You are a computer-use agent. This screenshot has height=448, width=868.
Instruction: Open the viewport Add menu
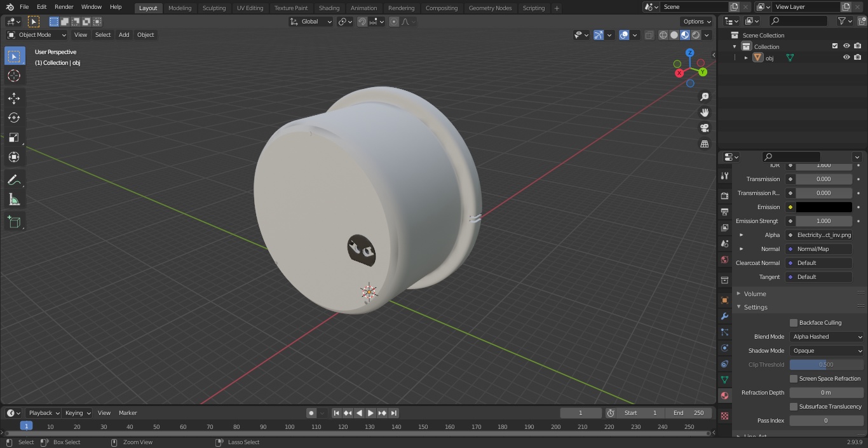[124, 35]
